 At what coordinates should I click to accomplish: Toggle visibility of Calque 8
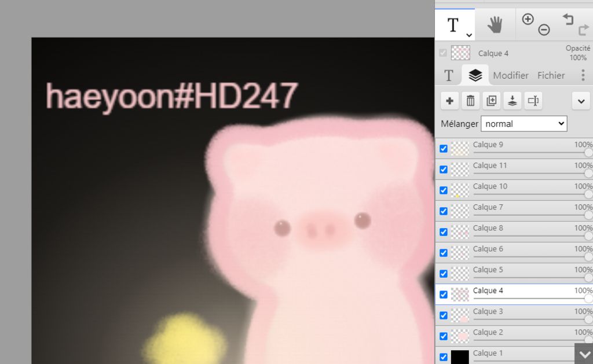444,232
